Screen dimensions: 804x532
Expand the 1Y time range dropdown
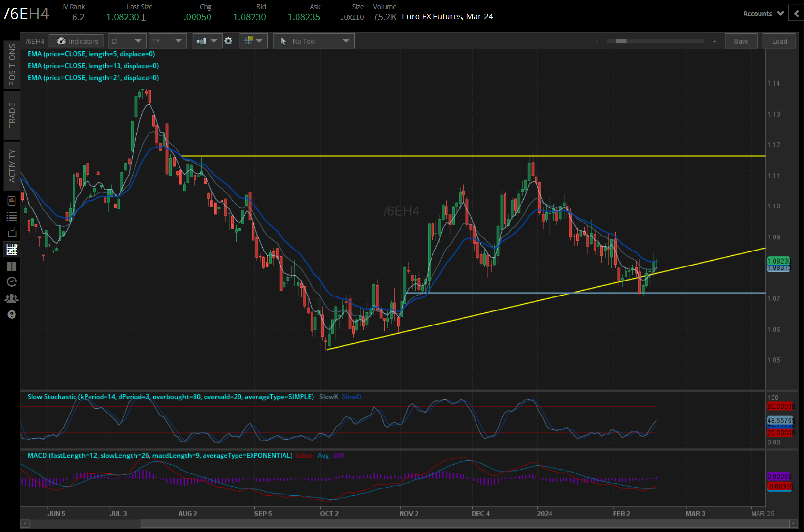(167, 41)
